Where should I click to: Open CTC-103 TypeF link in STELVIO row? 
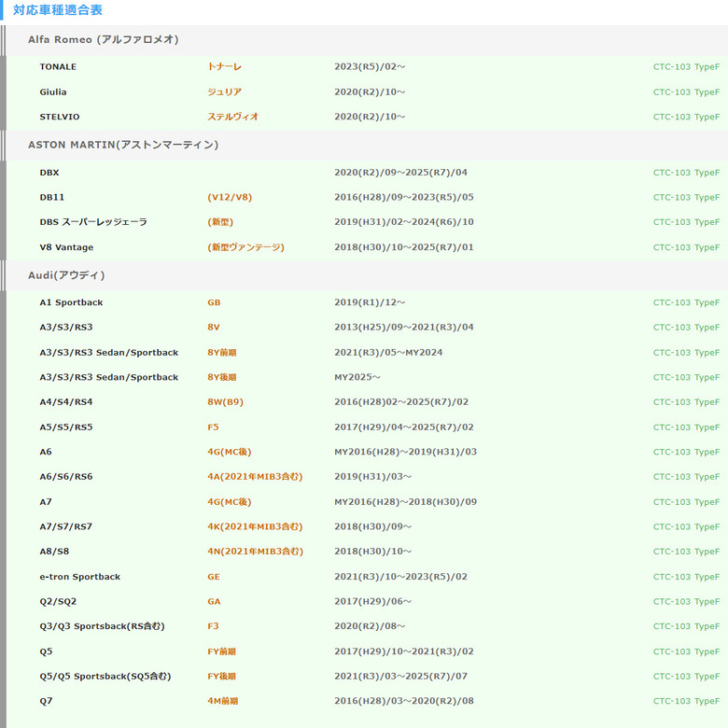click(686, 117)
